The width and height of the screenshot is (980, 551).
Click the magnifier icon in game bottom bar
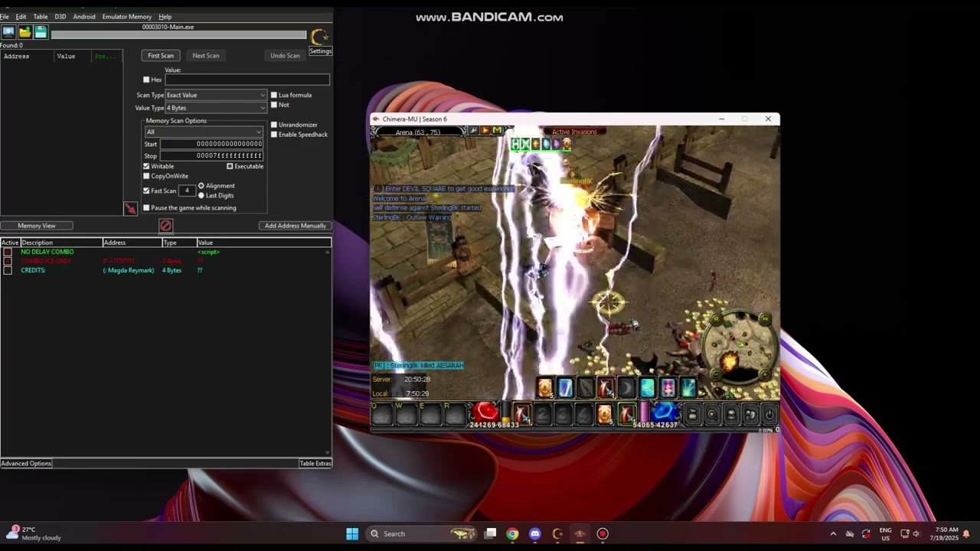pyautogui.click(x=712, y=415)
